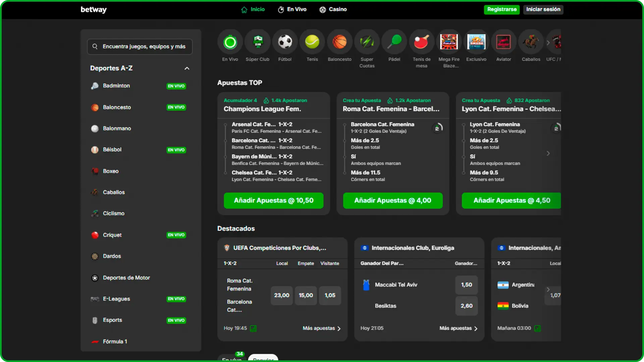This screenshot has height=362, width=644.
Task: Open the Caballos horse racing icon
Action: point(531,42)
